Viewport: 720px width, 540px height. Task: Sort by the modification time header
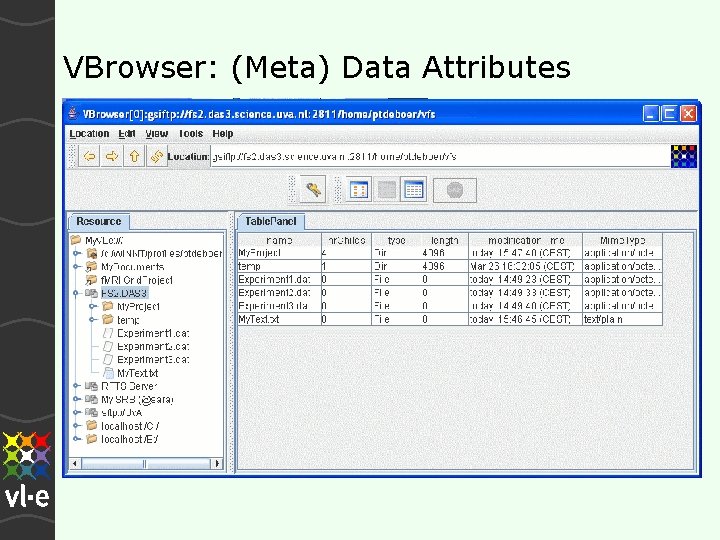click(x=526, y=240)
